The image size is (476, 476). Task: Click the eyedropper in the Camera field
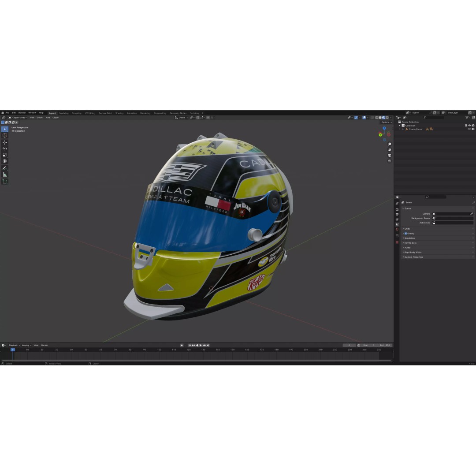click(472, 214)
